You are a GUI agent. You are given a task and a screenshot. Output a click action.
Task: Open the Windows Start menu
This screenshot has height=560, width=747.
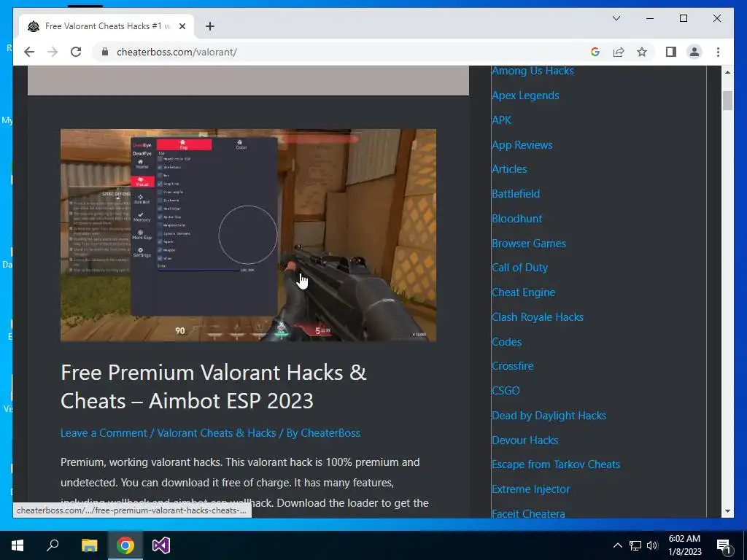18,545
